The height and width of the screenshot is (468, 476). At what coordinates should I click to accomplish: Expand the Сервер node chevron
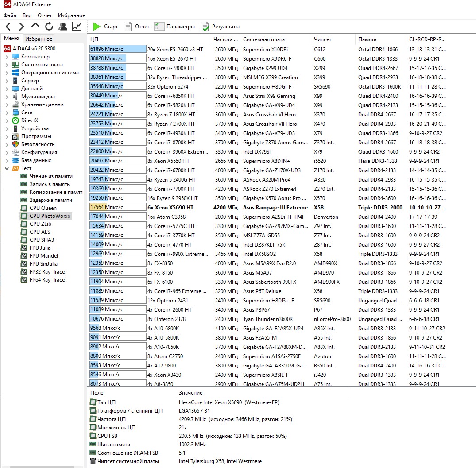click(x=7, y=81)
